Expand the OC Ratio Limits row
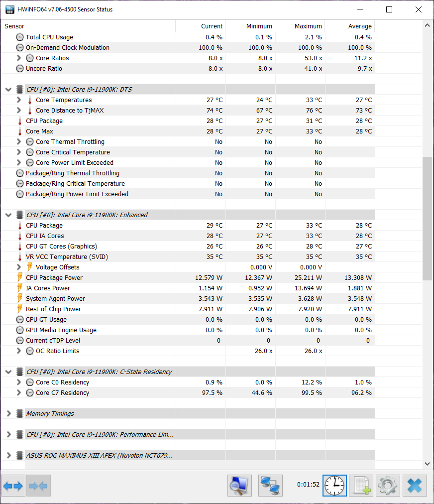The image size is (434, 504). tap(18, 351)
